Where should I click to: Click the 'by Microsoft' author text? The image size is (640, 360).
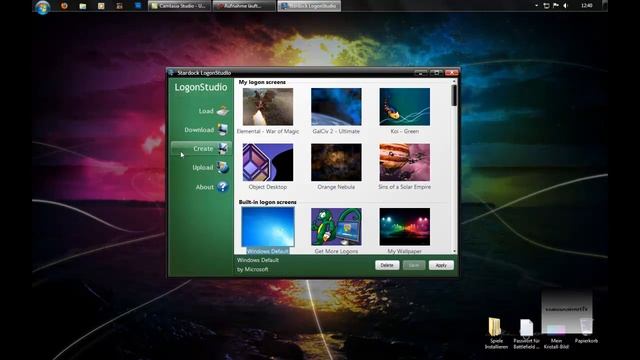[253, 269]
